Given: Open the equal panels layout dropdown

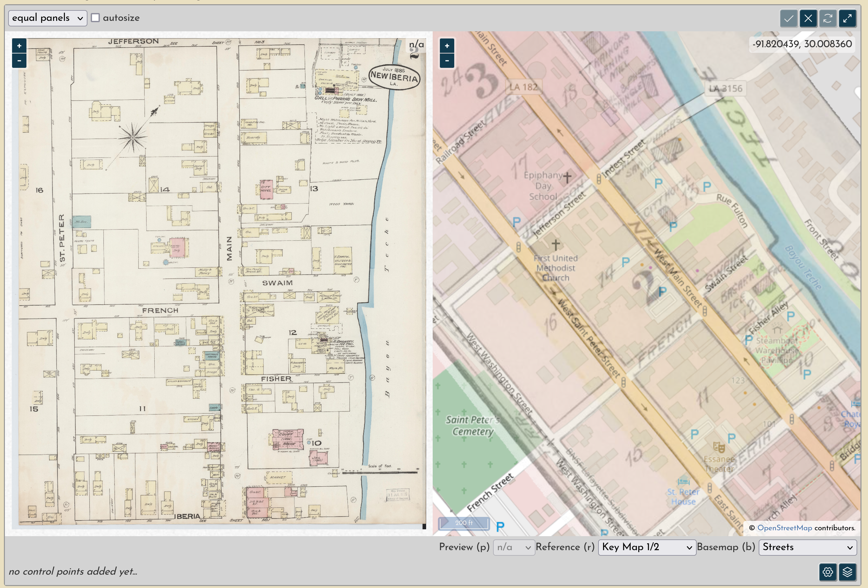Looking at the screenshot, I should (x=47, y=18).
